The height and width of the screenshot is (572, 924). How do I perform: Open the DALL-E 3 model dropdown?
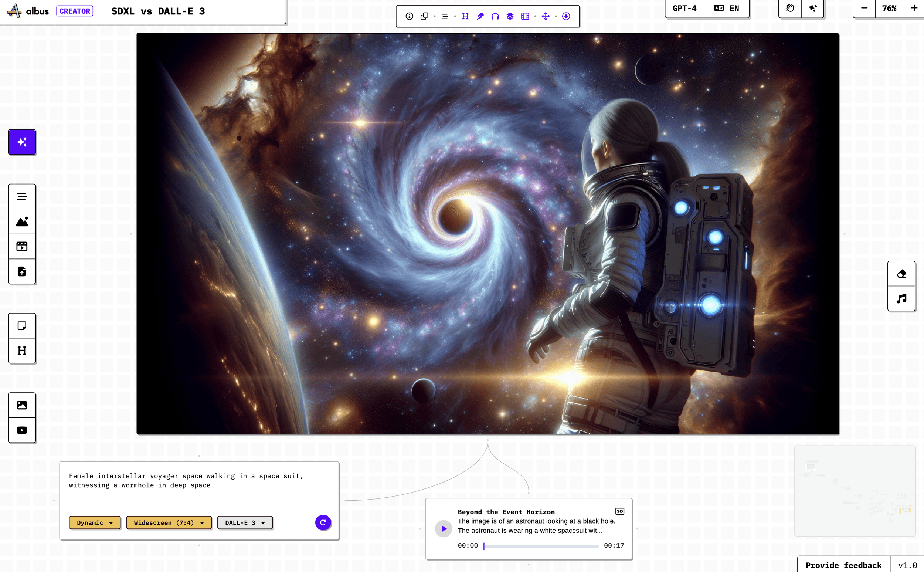click(245, 522)
